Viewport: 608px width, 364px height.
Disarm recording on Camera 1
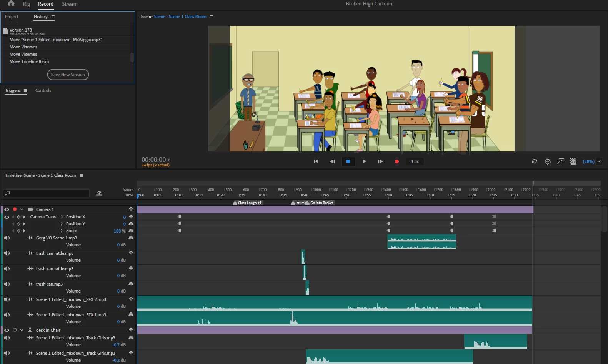(x=15, y=209)
